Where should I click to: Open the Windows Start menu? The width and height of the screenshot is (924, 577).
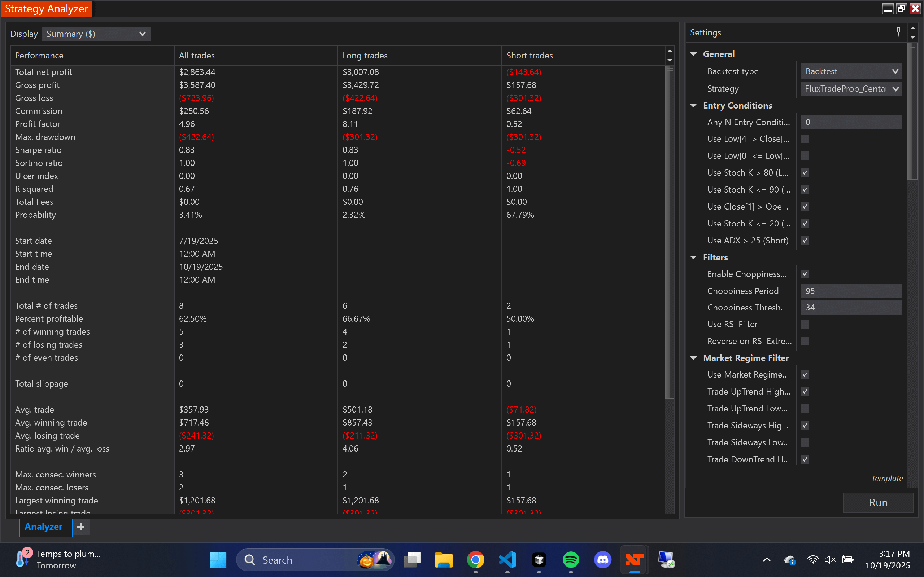[218, 559]
